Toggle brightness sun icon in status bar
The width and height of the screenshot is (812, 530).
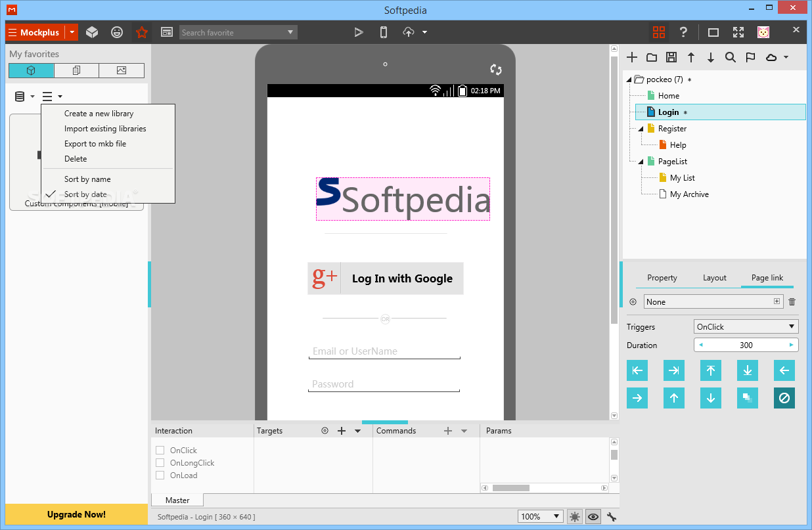575,517
